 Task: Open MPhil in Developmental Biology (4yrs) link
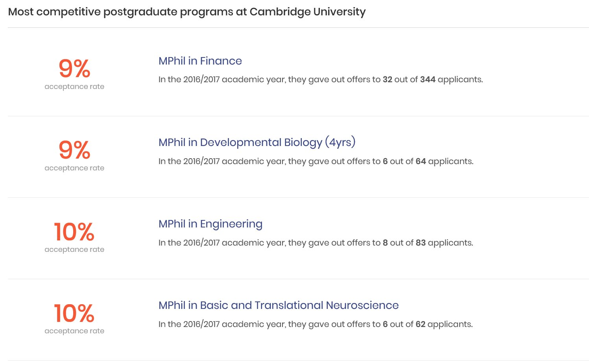(x=257, y=142)
